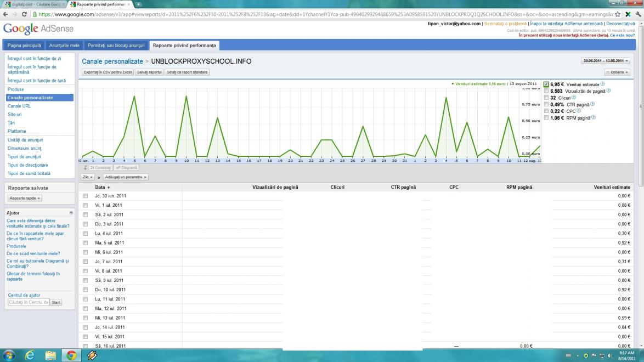
Task: Open the Rapoarte rapide dropdown
Action: click(x=25, y=199)
